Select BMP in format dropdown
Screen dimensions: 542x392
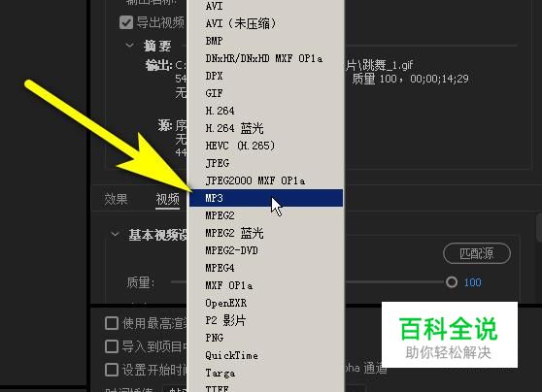(x=266, y=41)
